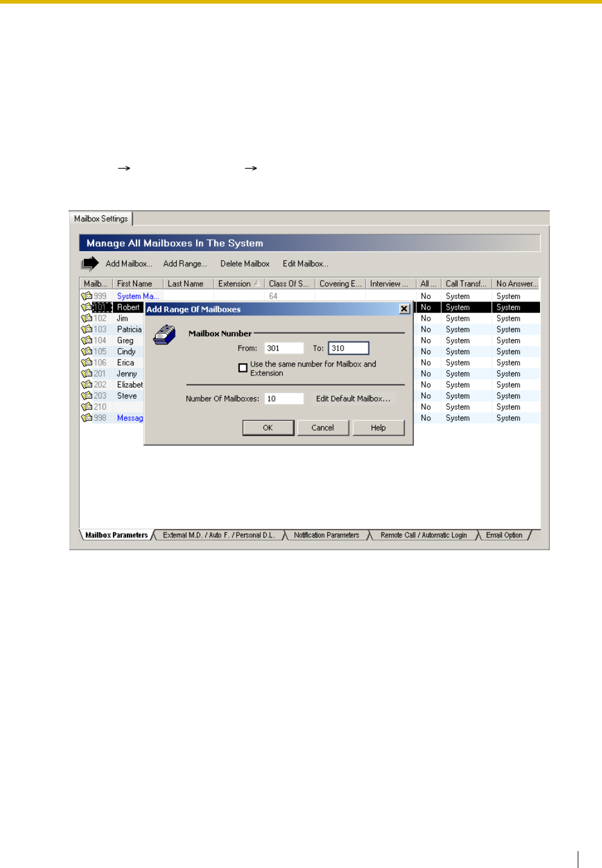The image size is (602, 868).
Task: Click Class Of S... column header
Action: [x=289, y=283]
